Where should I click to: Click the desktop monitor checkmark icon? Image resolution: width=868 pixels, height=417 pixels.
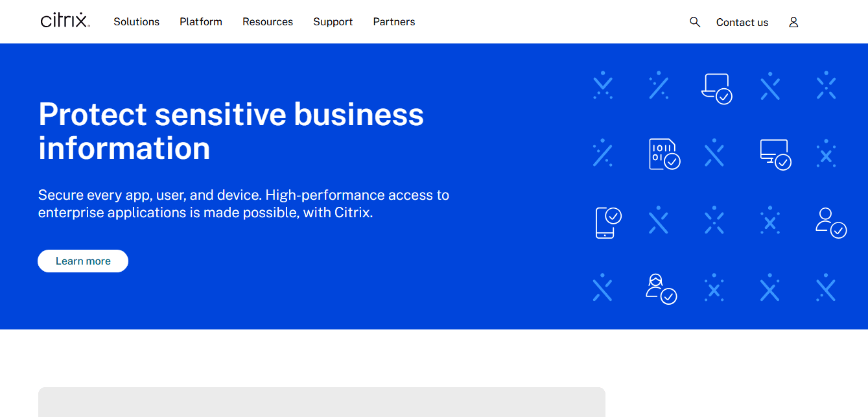coord(775,154)
